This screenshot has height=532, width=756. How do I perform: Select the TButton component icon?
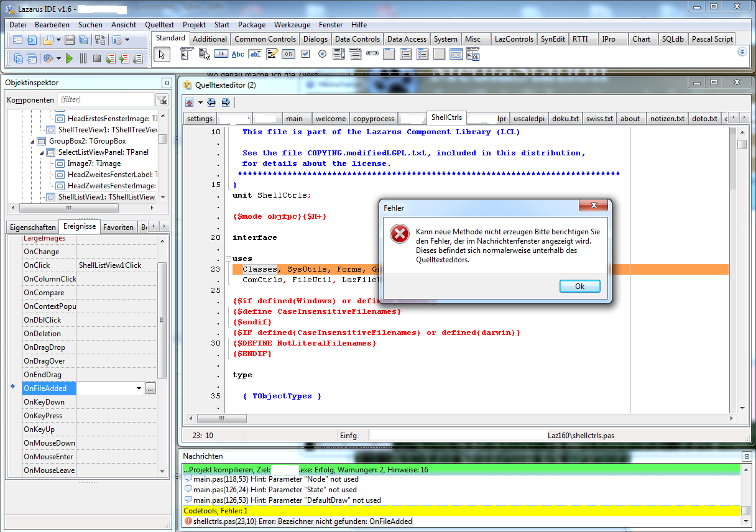click(221, 54)
